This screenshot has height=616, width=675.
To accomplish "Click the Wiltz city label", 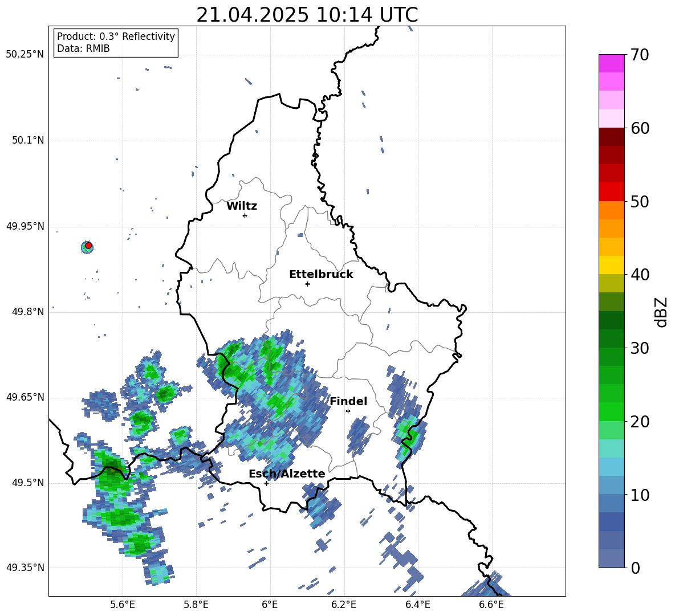I will (x=242, y=206).
